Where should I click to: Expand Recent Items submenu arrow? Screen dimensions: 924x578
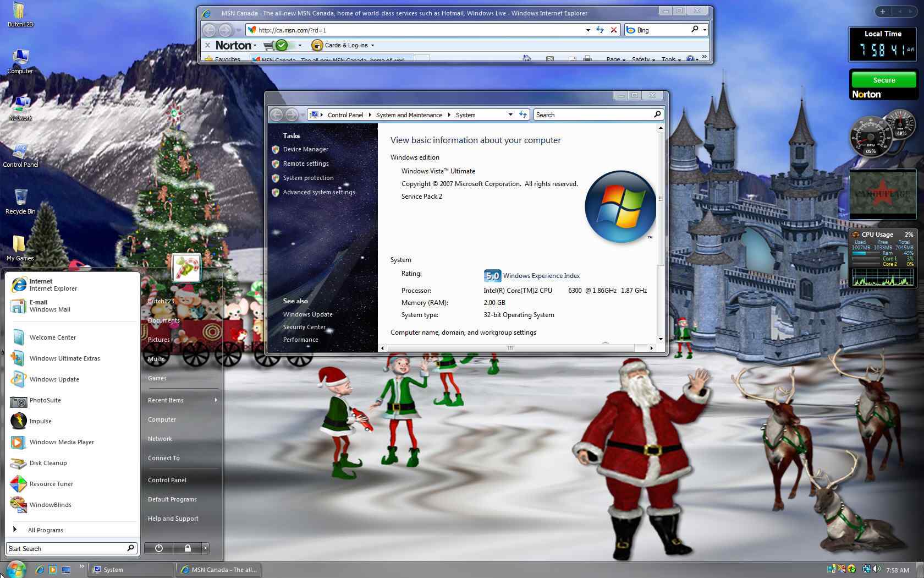tap(216, 400)
